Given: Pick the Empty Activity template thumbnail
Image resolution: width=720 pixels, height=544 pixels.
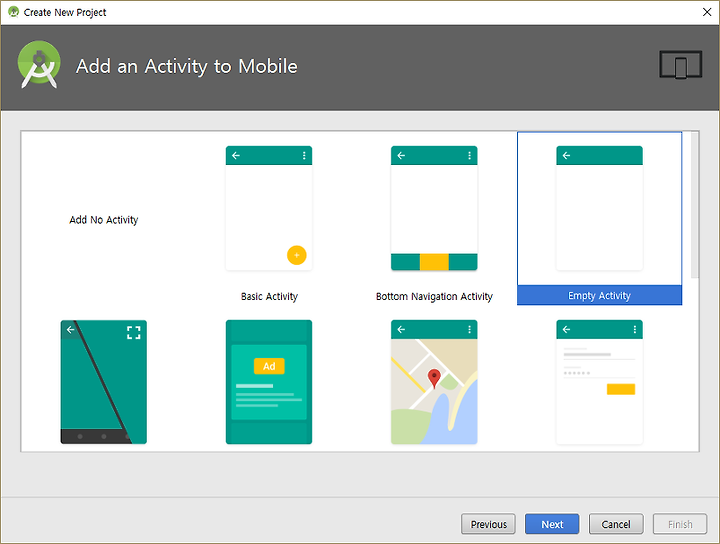Looking at the screenshot, I should coord(599,208).
